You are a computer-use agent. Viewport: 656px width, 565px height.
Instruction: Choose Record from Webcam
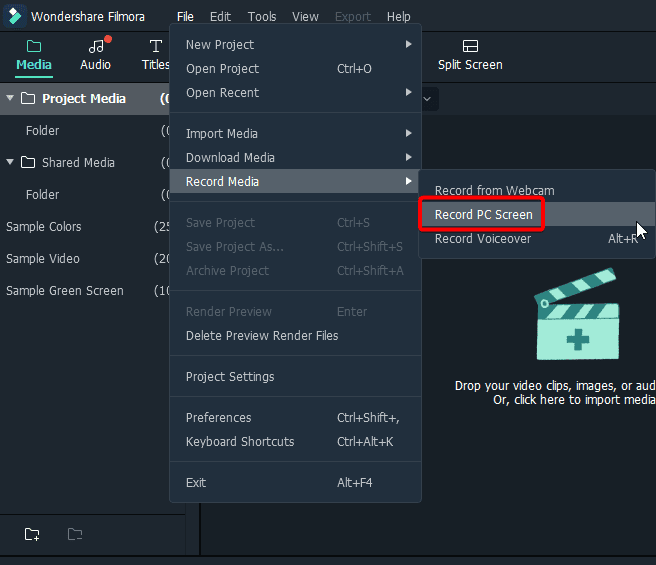click(x=537, y=190)
